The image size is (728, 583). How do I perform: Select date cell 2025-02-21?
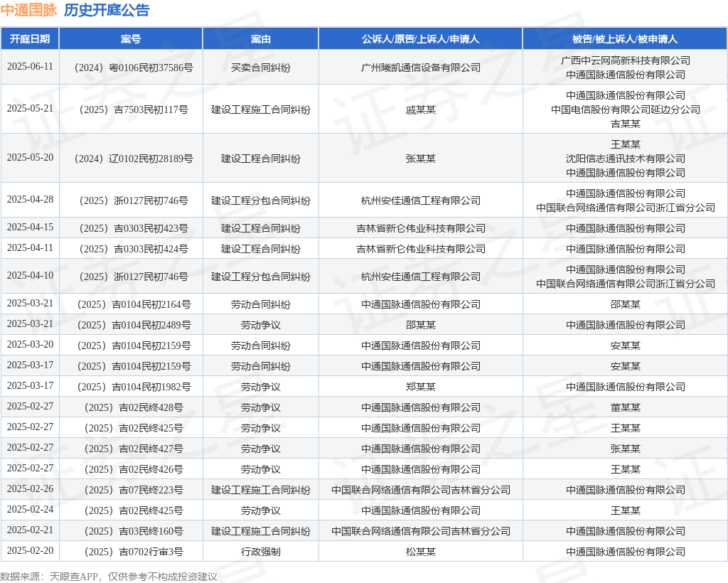coord(30,530)
